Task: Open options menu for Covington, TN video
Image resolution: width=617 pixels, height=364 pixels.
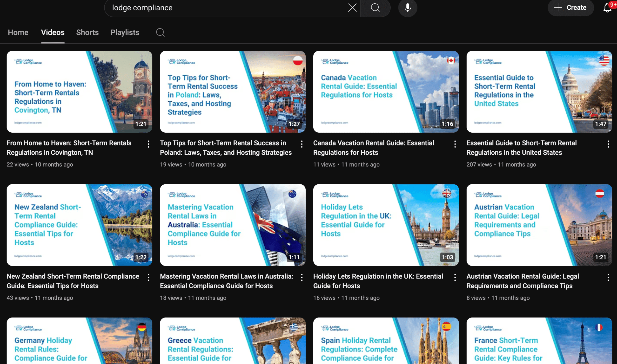Action: tap(148, 144)
